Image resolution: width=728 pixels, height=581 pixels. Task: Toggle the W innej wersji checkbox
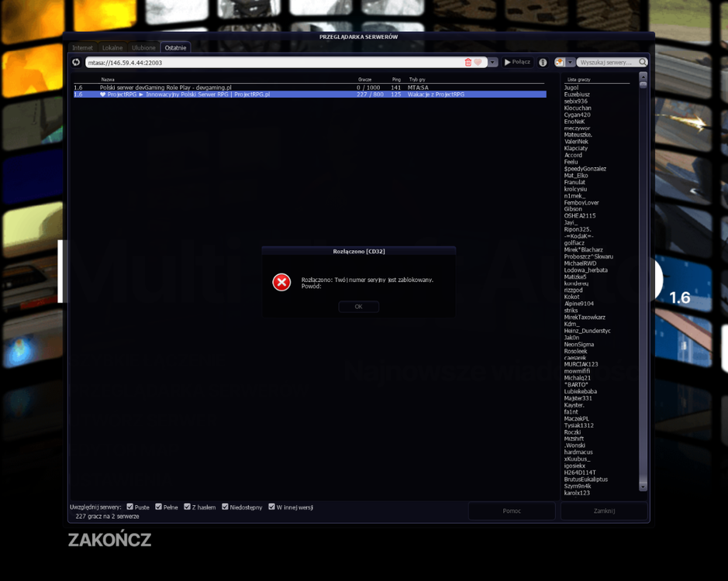tap(271, 507)
